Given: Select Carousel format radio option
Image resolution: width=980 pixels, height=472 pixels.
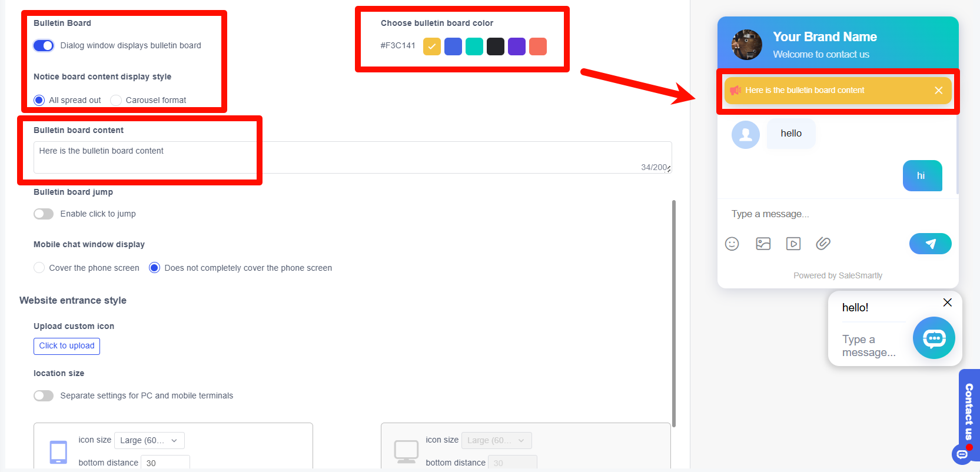Looking at the screenshot, I should [116, 100].
